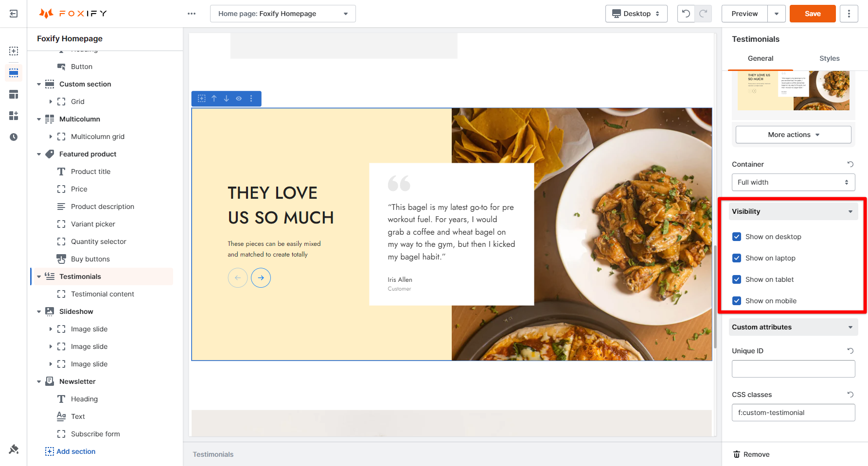
Task: Click the redo icon
Action: pos(703,14)
